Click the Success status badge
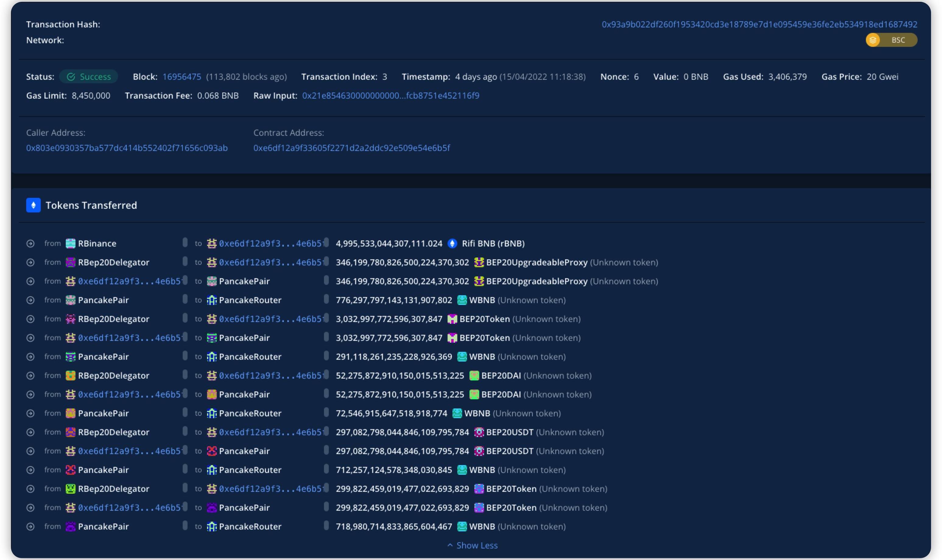The height and width of the screenshot is (560, 942). (x=89, y=77)
